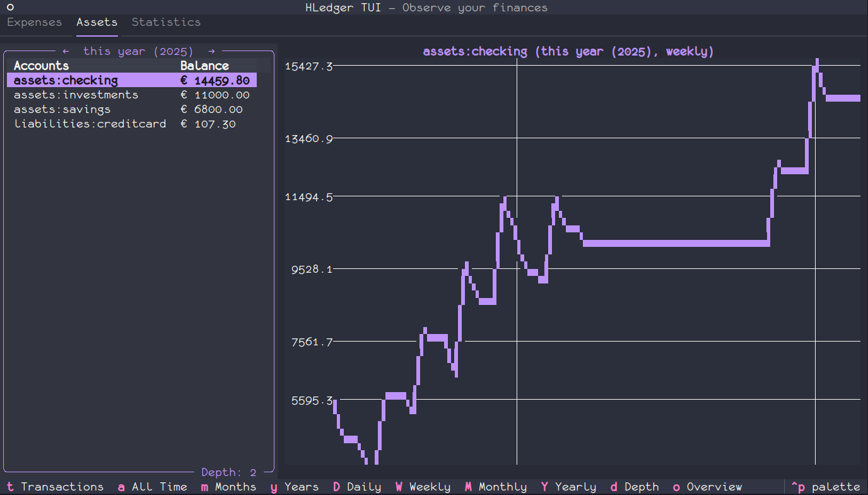Switch to the Statistics tab

point(166,21)
